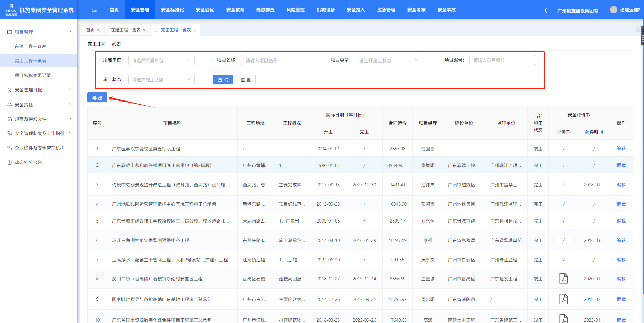Click the user avatar icon

[x=613, y=10]
